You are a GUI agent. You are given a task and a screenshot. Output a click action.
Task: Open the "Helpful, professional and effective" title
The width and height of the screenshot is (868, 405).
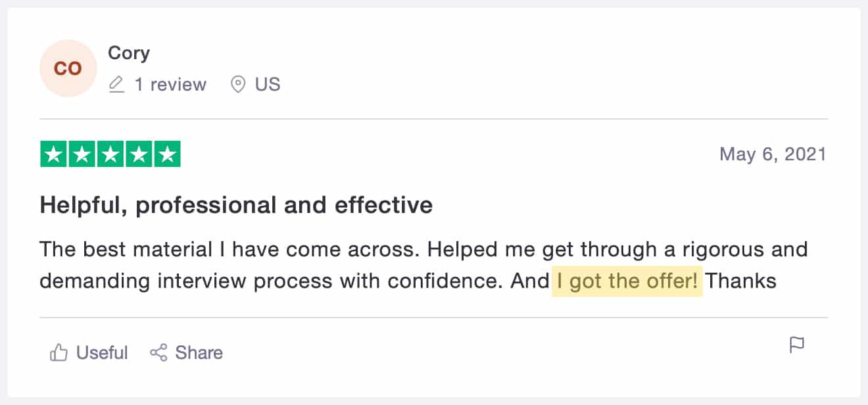pos(236,205)
